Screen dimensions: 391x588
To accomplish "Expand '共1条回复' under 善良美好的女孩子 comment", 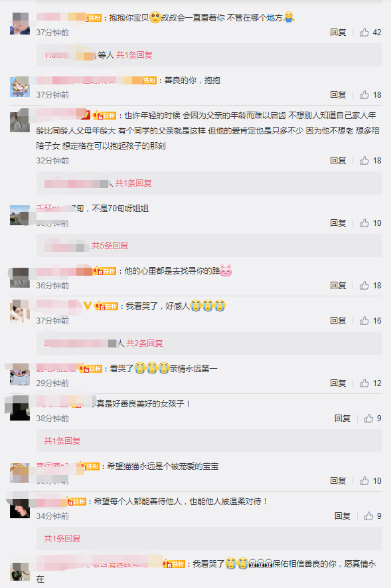I will click(x=62, y=441).
